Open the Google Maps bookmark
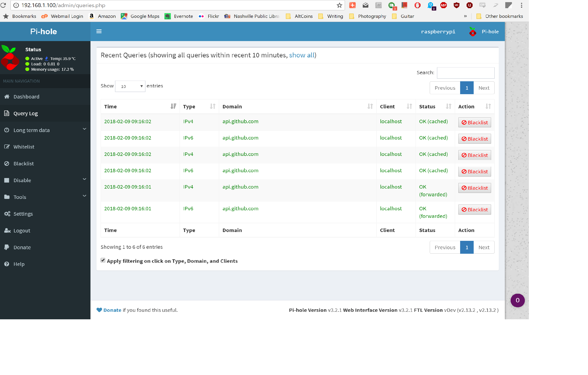Viewport: 588px width, 375px height. click(140, 16)
